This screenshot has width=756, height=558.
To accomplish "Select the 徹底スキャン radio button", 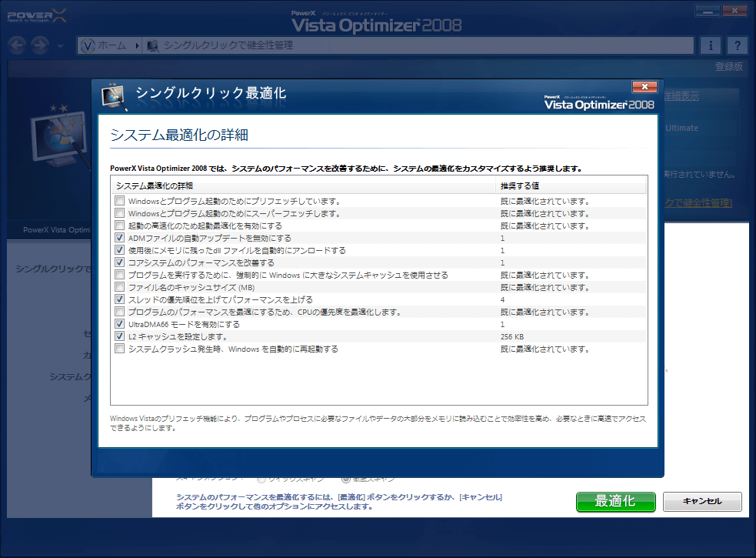I will tap(345, 479).
